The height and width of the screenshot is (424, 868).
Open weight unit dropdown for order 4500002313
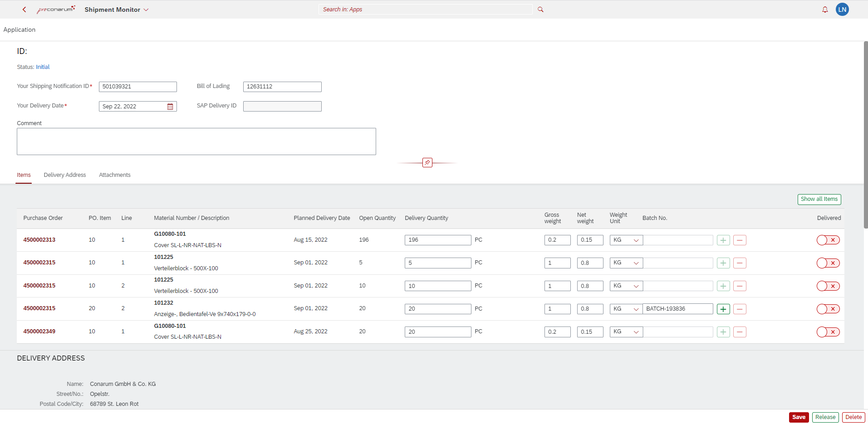626,240
